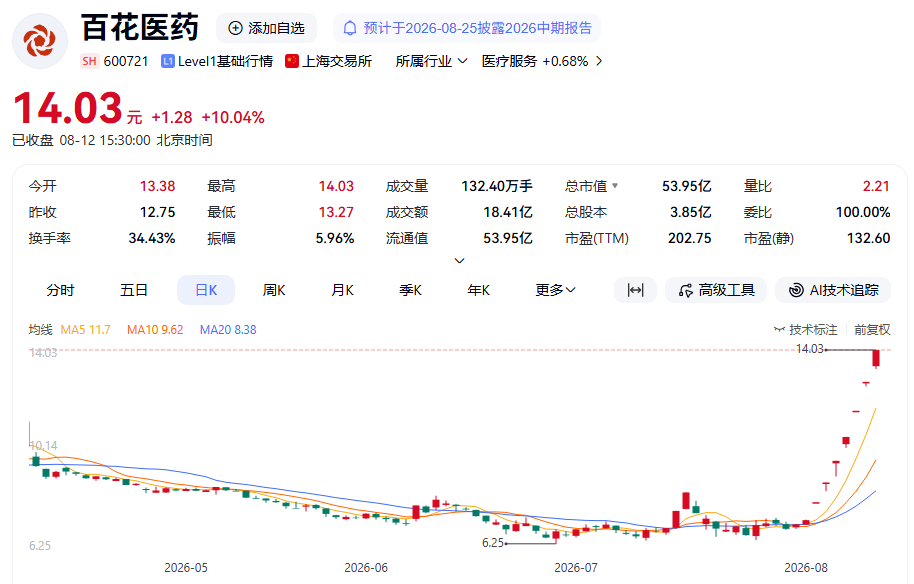Image resolution: width=914 pixels, height=584 pixels.
Task: Click the 昨收 12.75 value
Action: (x=157, y=212)
